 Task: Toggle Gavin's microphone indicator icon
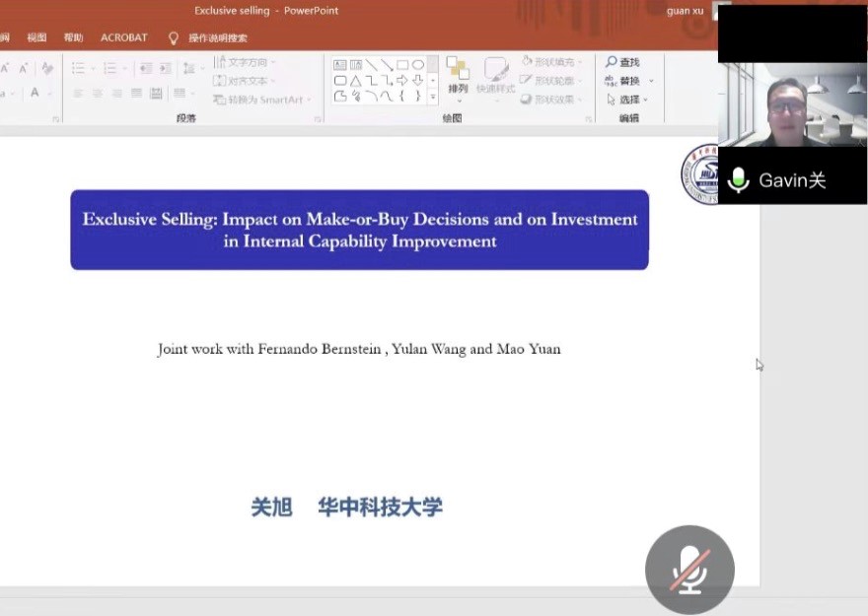tap(738, 180)
